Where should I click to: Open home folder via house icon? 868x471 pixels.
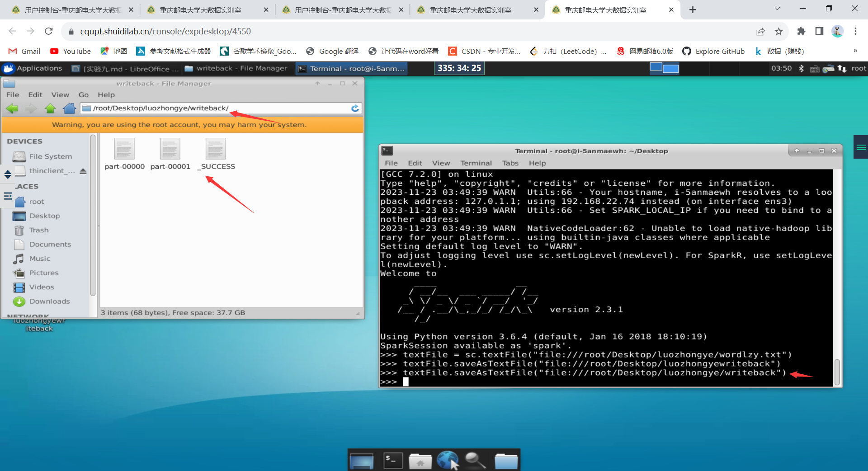70,108
